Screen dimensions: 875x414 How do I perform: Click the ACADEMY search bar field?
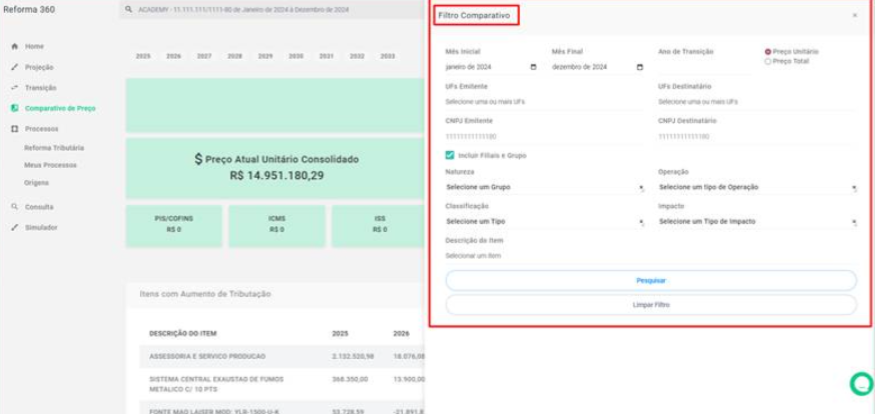[273, 10]
